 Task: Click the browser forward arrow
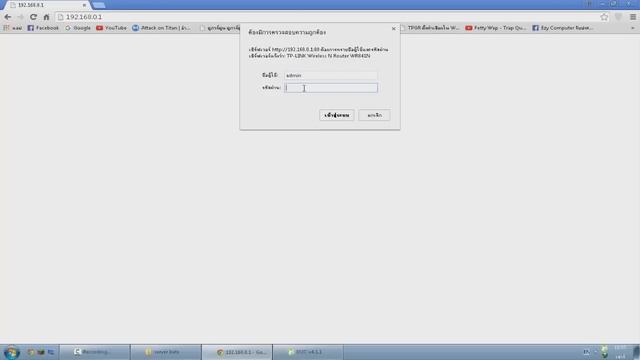pyautogui.click(x=20, y=17)
